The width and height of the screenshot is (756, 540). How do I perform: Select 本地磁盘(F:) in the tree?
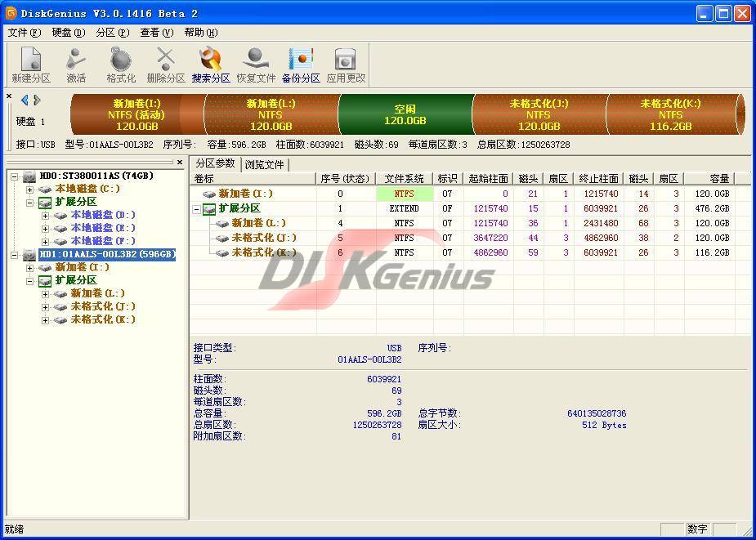pos(103,242)
